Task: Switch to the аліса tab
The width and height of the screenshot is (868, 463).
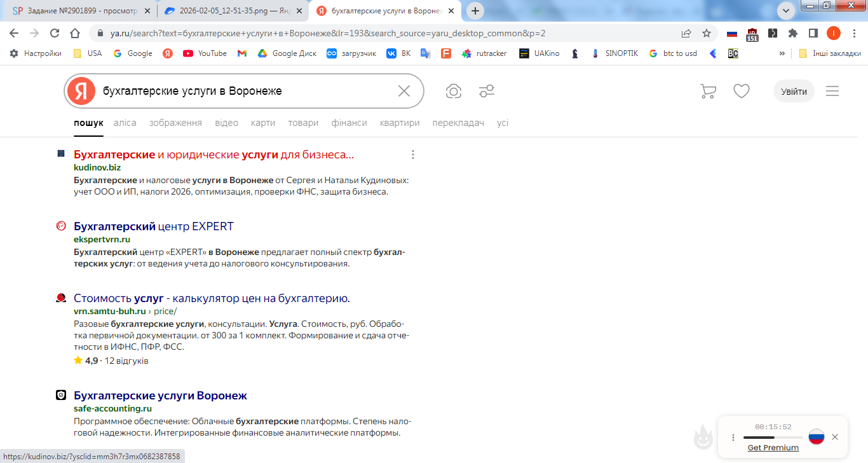Action: pos(125,123)
